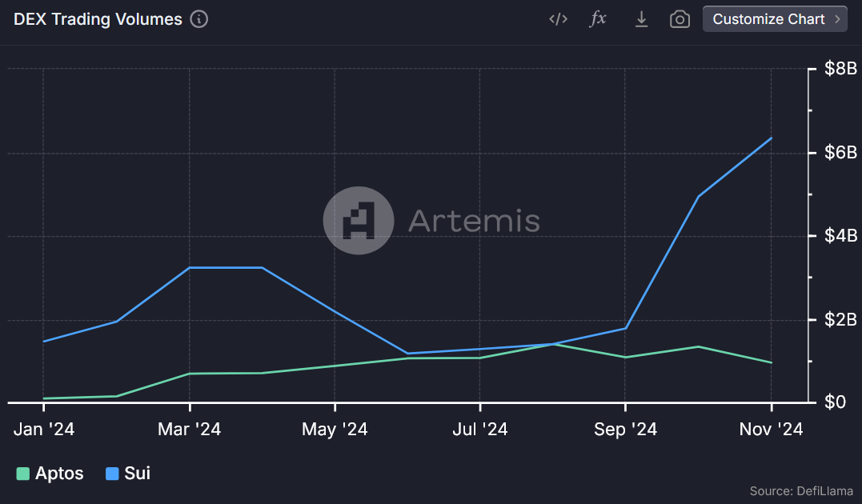Viewport: 862px width, 504px height.
Task: Take a chart screenshot with the camera icon
Action: click(680, 19)
